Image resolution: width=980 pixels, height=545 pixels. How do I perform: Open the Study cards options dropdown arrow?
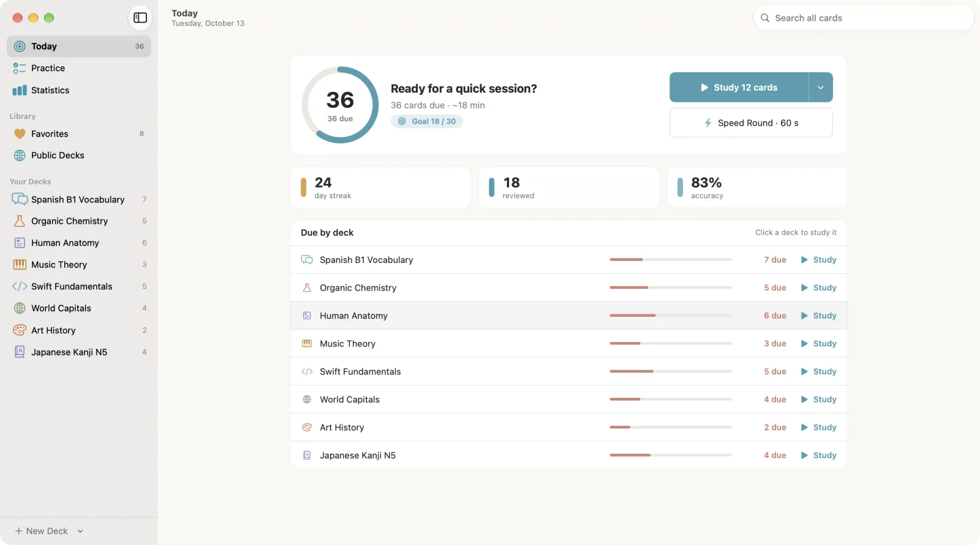click(x=821, y=87)
